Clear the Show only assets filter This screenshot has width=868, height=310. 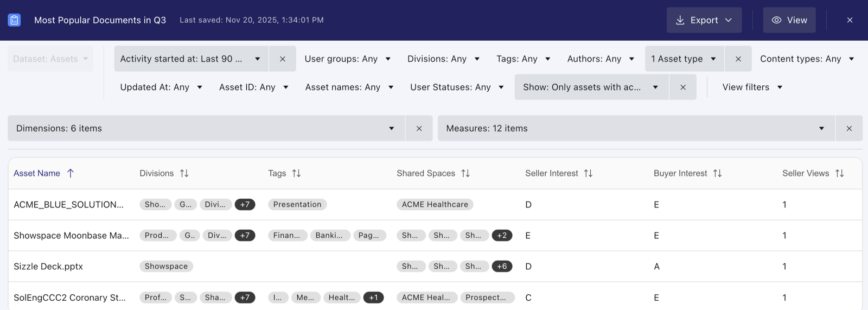click(x=683, y=87)
